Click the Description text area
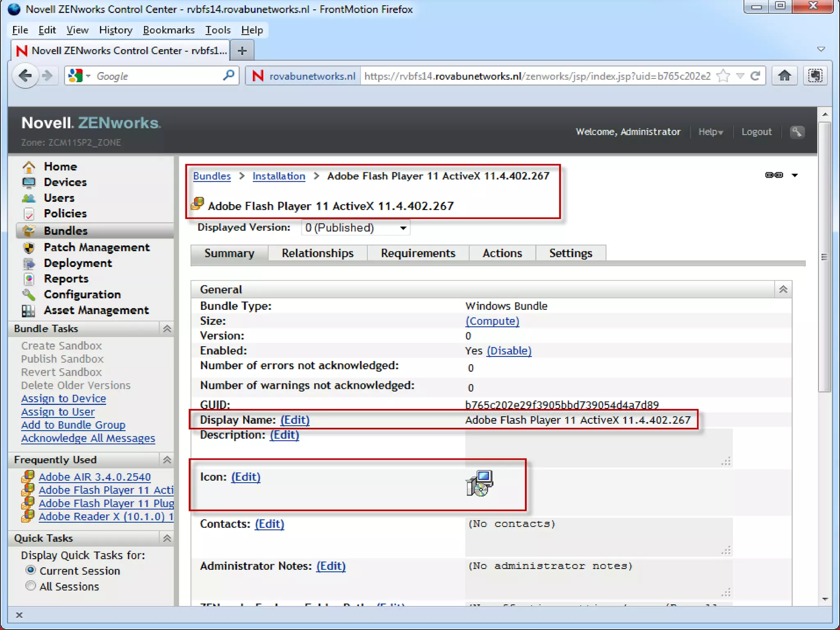The width and height of the screenshot is (840, 630). [x=598, y=448]
